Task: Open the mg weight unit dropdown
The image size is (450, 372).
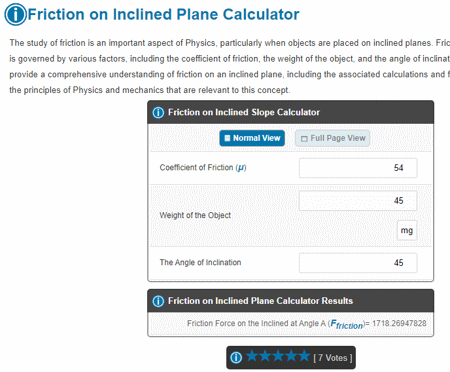Action: [x=407, y=230]
